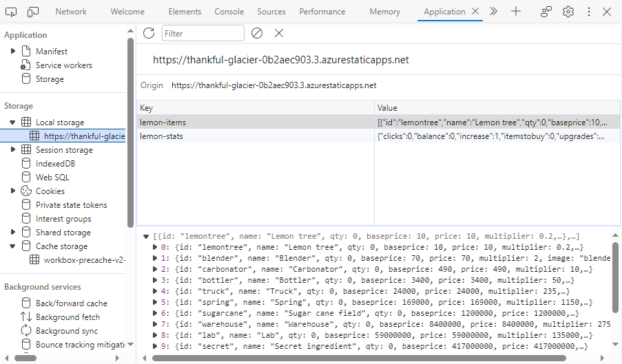Switch to the Memory tab
Viewport: 622px width, 364px height.
(x=385, y=12)
